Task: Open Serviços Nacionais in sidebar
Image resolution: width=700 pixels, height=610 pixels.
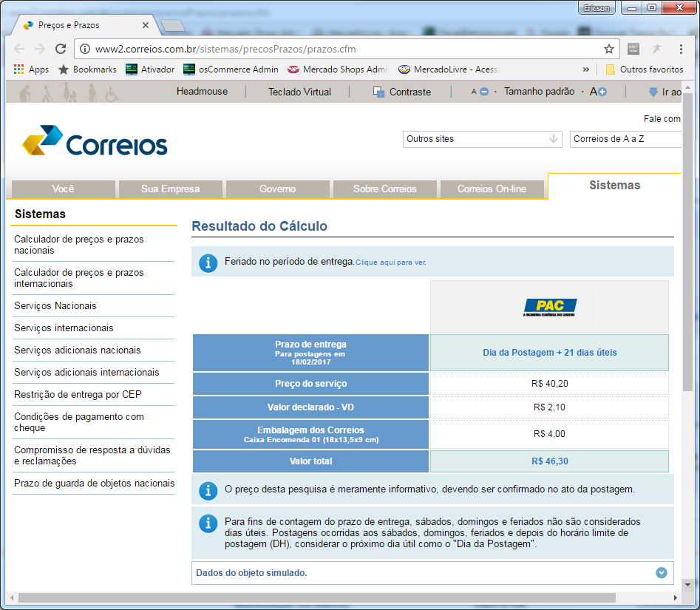Action: click(x=55, y=306)
